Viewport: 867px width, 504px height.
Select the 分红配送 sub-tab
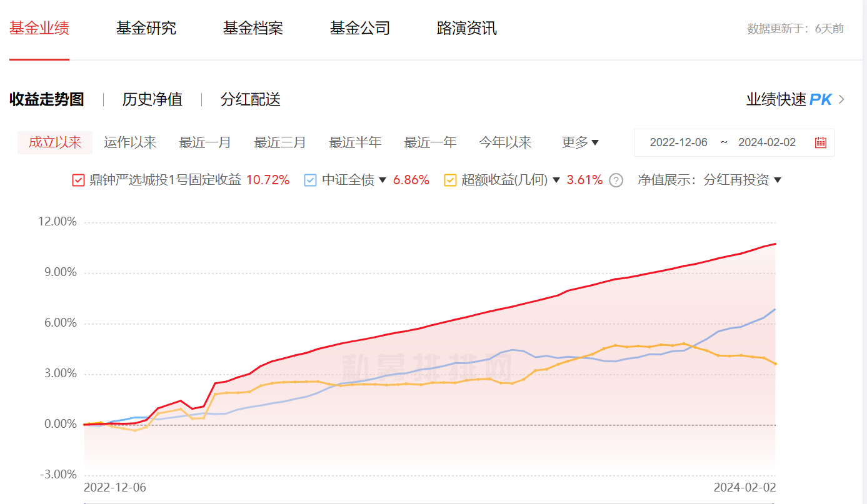click(x=251, y=99)
